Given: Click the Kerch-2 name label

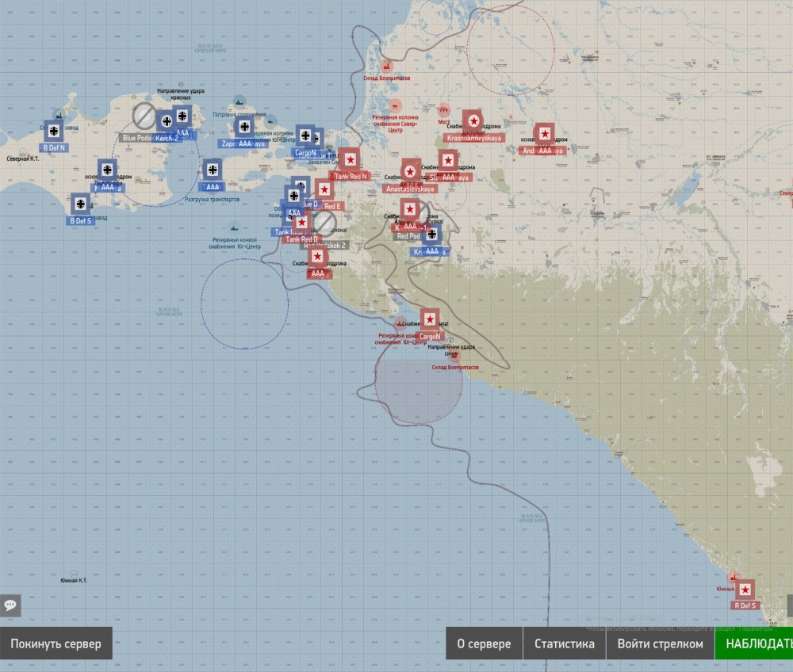Looking at the screenshot, I should (167, 139).
